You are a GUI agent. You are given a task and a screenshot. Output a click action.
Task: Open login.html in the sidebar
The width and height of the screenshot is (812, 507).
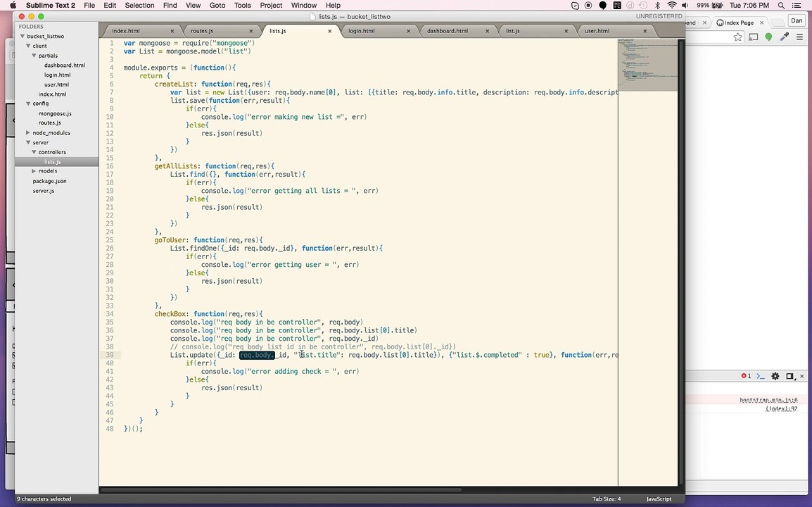click(x=57, y=75)
